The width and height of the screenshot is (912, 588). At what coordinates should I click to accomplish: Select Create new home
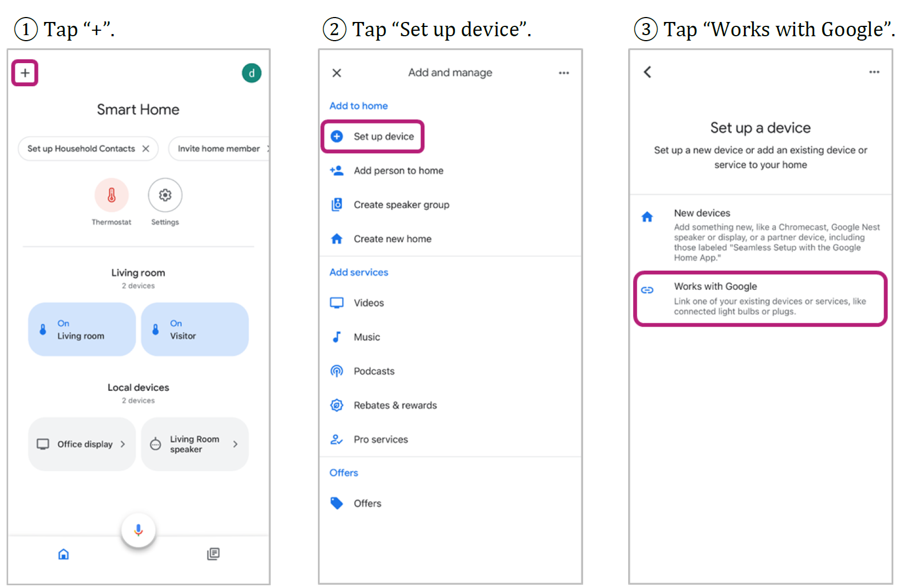(450, 239)
